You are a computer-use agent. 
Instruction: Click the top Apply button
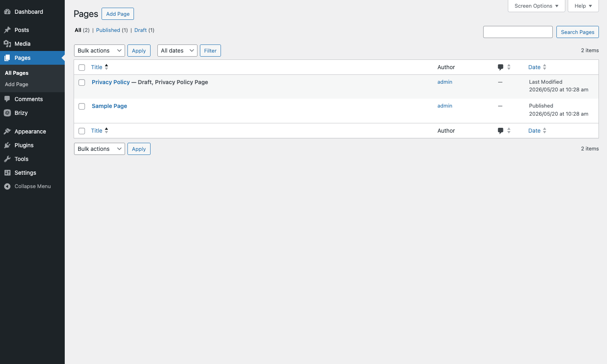(139, 51)
